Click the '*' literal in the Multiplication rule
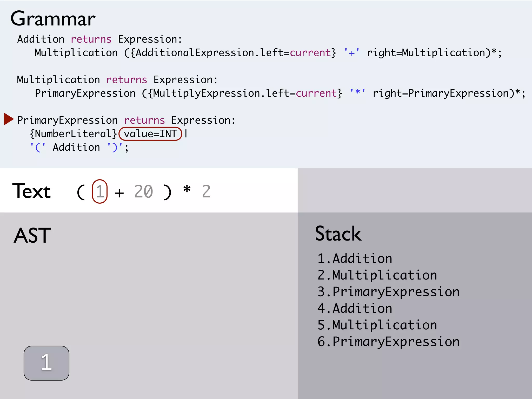This screenshot has width=532, height=399. [358, 93]
